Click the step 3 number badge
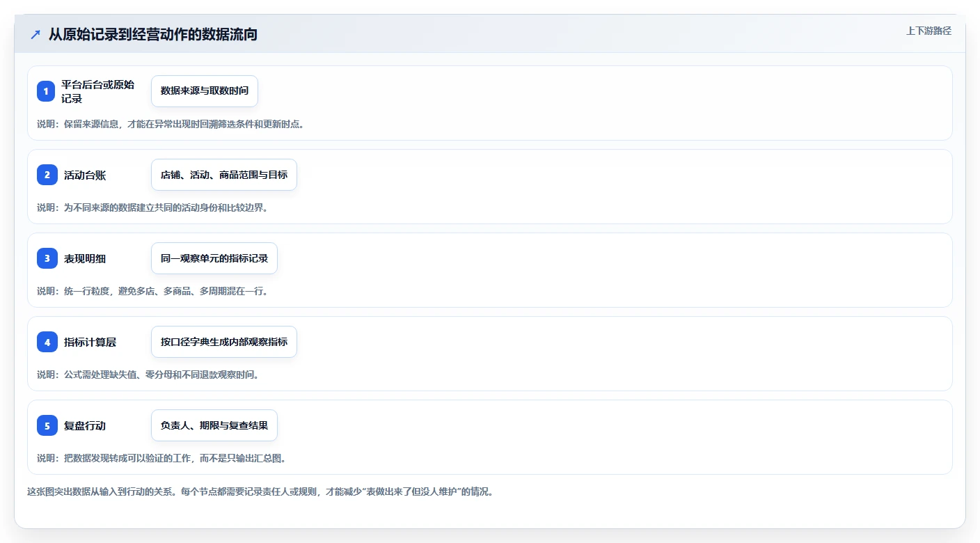Screen dimensions: 980x543 tap(47, 258)
